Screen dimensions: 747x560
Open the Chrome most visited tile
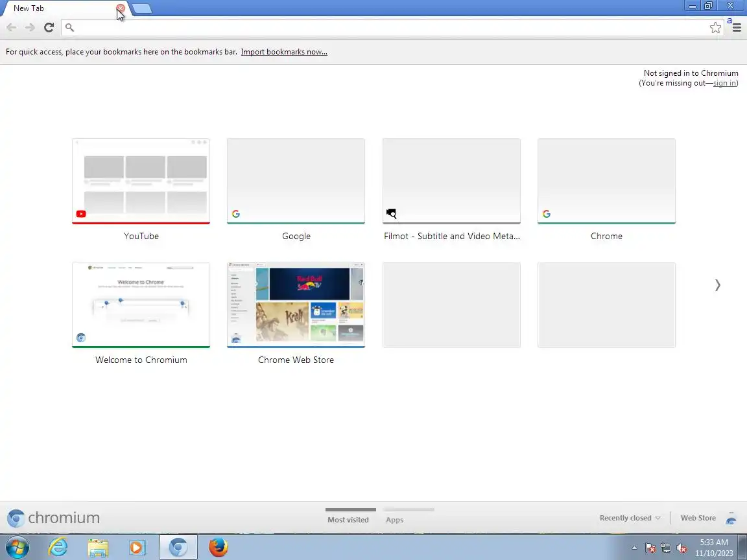point(606,181)
